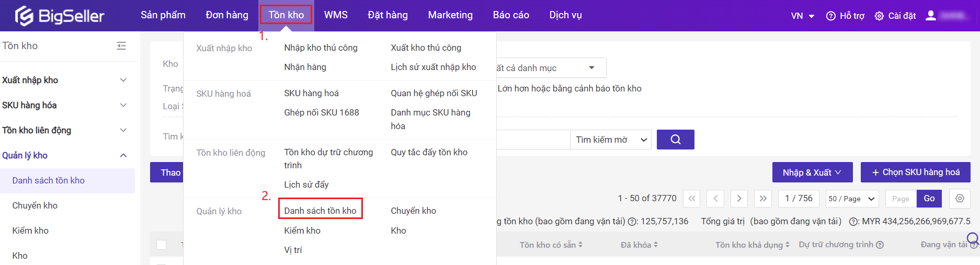Image resolution: width=980 pixels, height=265 pixels.
Task: Choose Nhận hàng in dropdown menu
Action: pyautogui.click(x=305, y=67)
